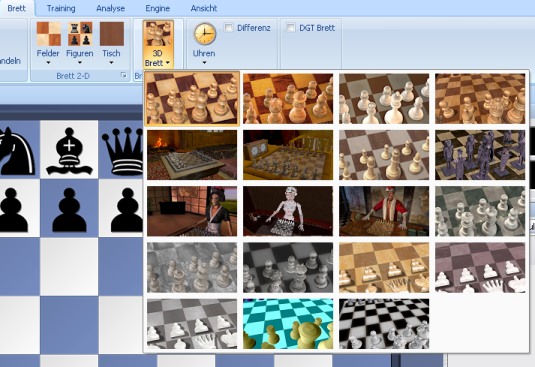Screen dimensions: 535x367
Task: Select the geisha woman opponent scene
Action: coord(192,211)
